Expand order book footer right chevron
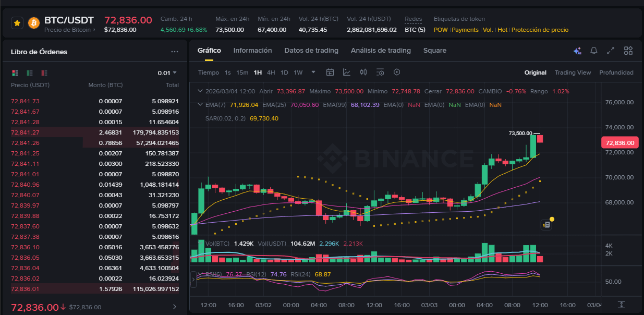This screenshot has width=644, height=315. tap(175, 307)
